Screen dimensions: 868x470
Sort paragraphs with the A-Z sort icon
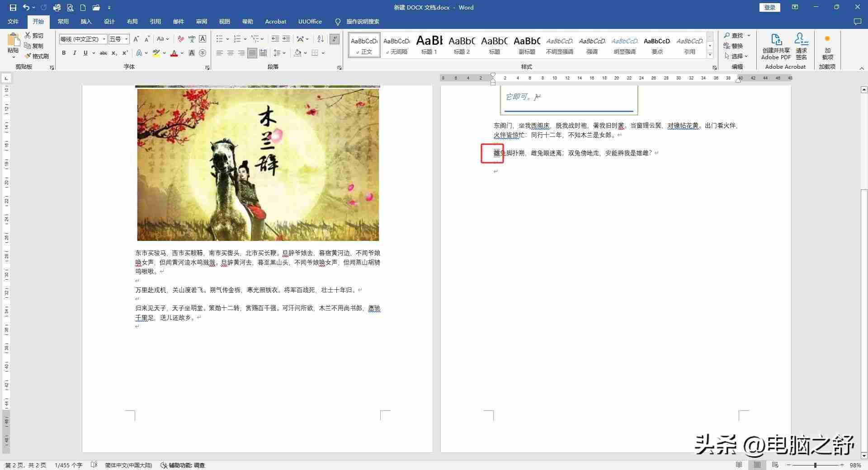point(321,39)
